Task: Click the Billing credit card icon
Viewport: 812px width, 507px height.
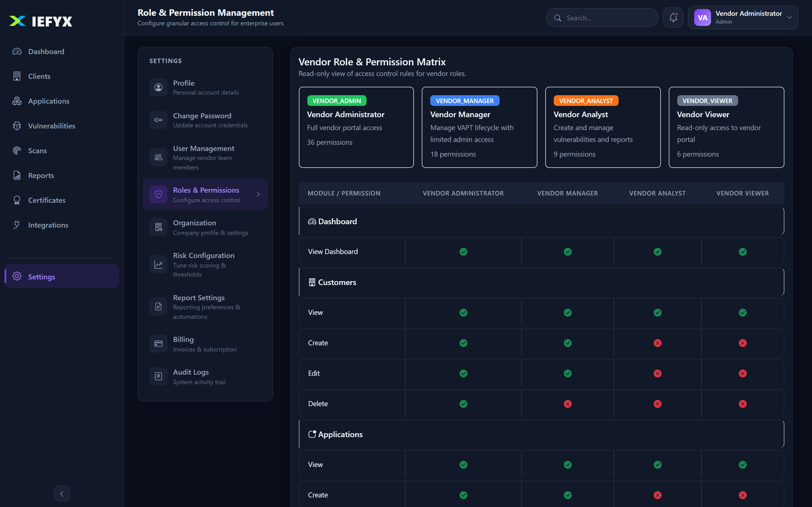Action: (x=158, y=344)
